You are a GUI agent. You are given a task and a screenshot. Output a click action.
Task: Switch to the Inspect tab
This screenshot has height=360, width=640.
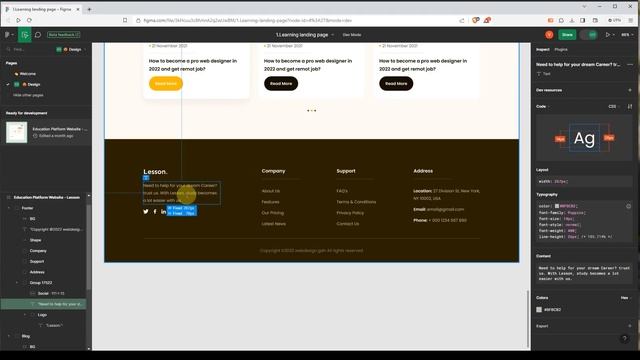pos(542,49)
